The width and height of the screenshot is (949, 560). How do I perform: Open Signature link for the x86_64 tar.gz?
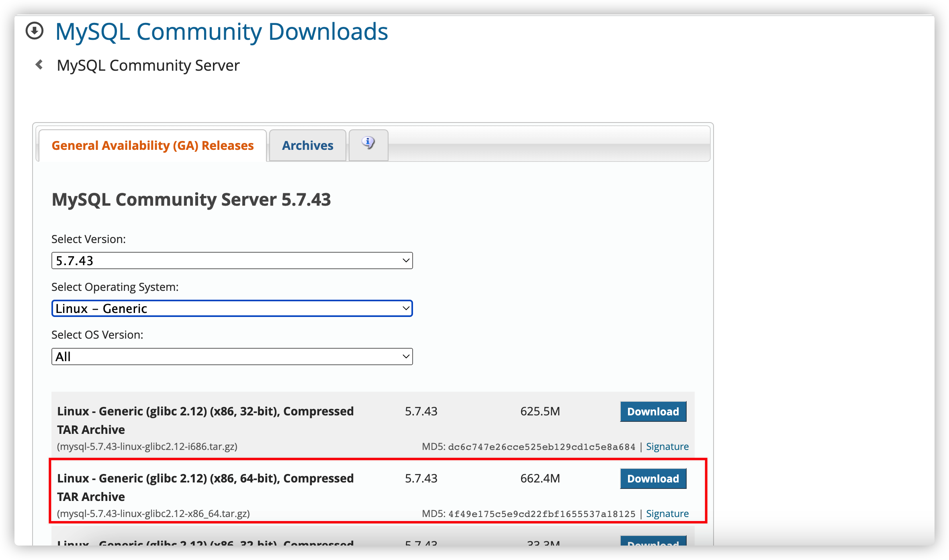click(667, 514)
